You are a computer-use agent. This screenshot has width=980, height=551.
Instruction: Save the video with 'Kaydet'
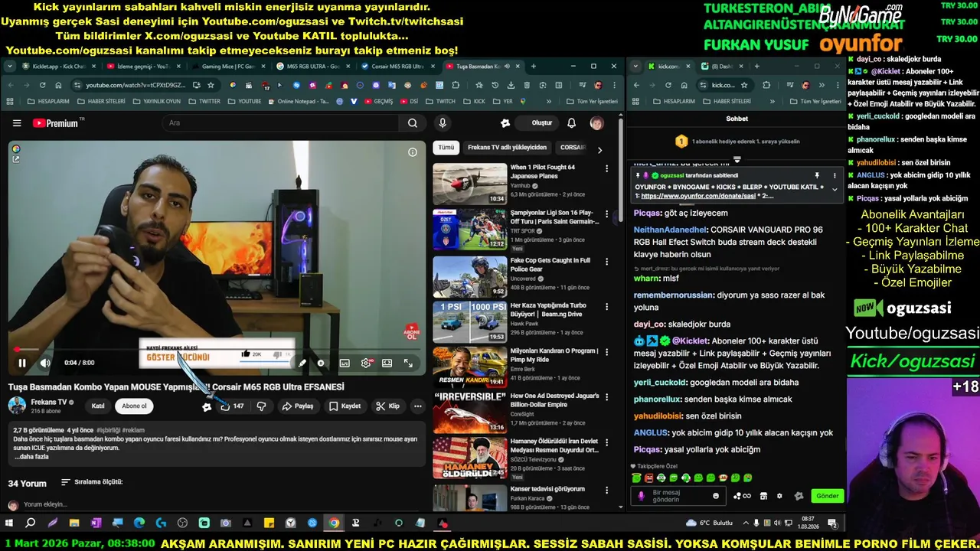point(345,406)
